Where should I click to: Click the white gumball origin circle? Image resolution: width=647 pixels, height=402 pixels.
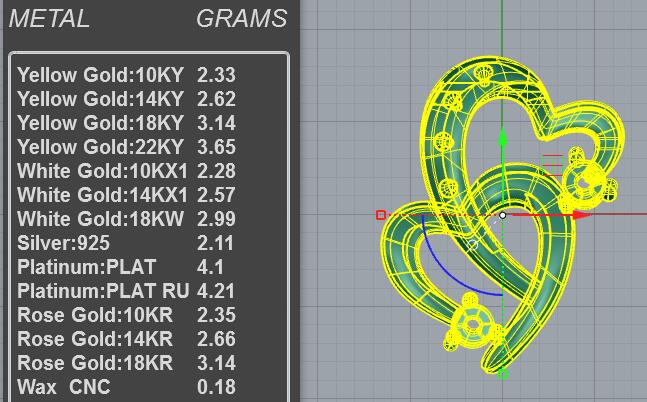tap(503, 215)
